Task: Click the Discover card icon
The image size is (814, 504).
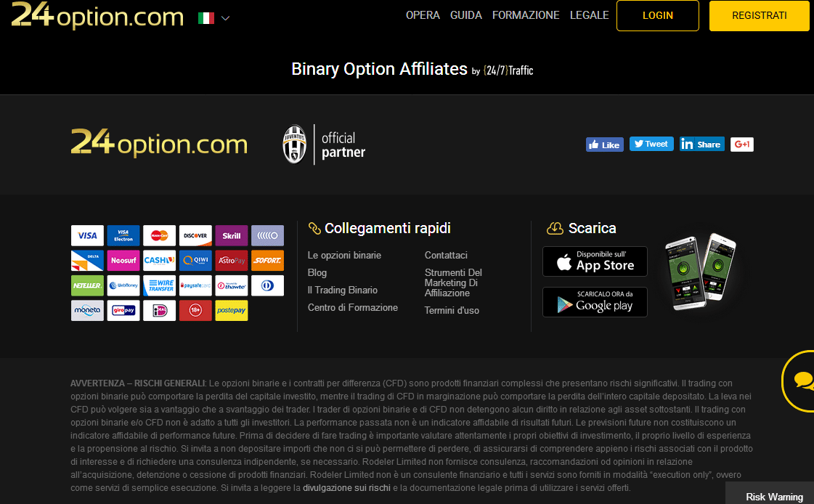Action: tap(196, 235)
